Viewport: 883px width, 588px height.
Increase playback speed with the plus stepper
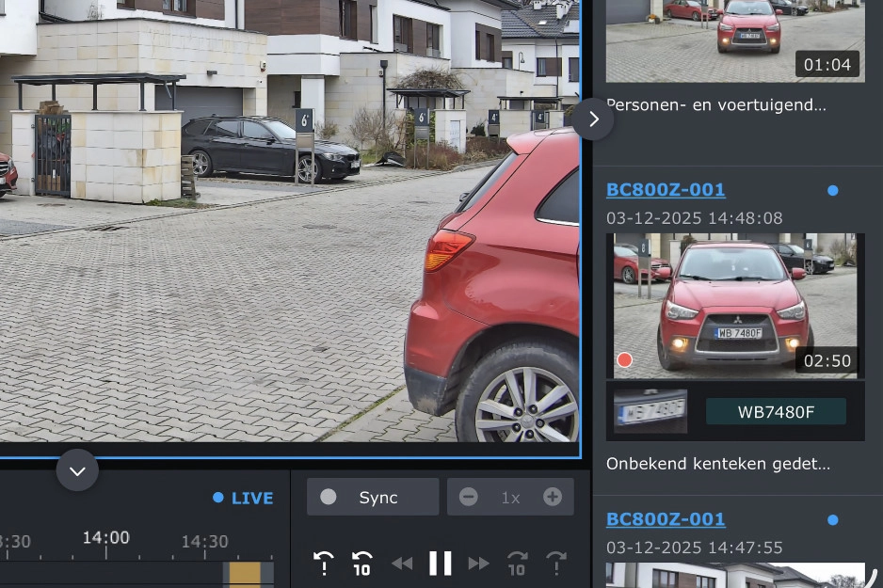[x=553, y=497]
